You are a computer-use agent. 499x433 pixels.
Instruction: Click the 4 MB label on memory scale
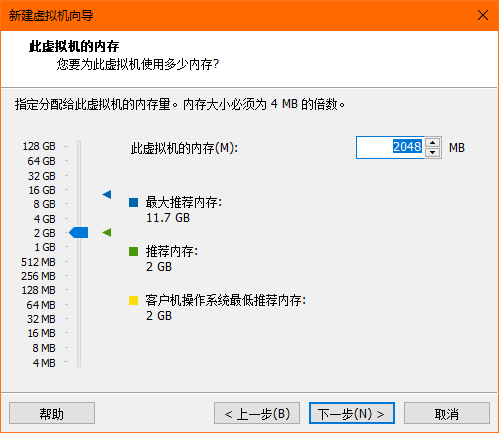(x=44, y=363)
